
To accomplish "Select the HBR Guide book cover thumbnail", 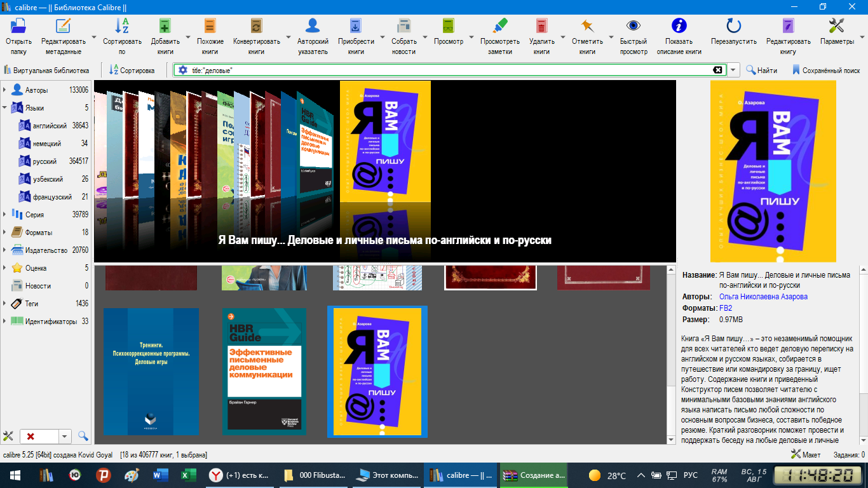I will tap(264, 372).
